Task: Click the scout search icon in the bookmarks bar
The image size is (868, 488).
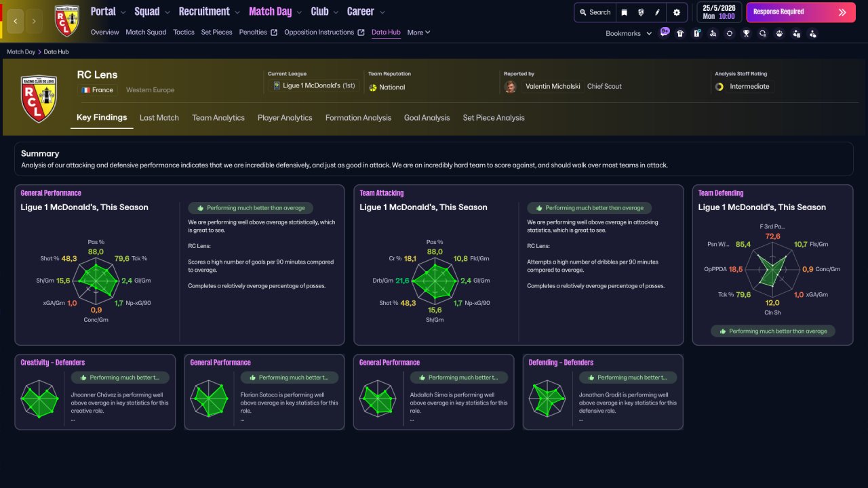Action: (x=713, y=33)
